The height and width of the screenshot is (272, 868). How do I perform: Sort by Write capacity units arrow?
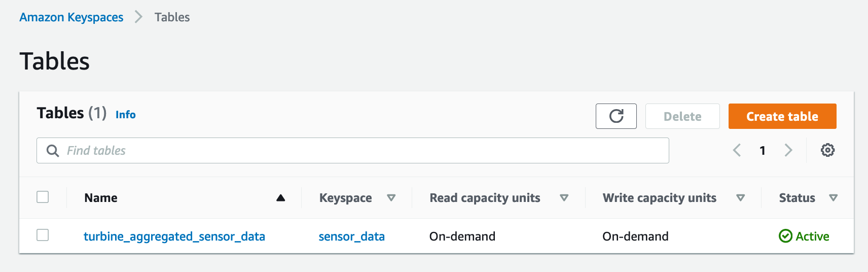point(740,198)
